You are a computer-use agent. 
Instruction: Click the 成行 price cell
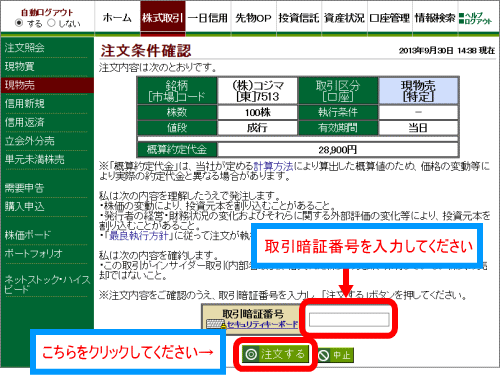pyautogui.click(x=257, y=128)
